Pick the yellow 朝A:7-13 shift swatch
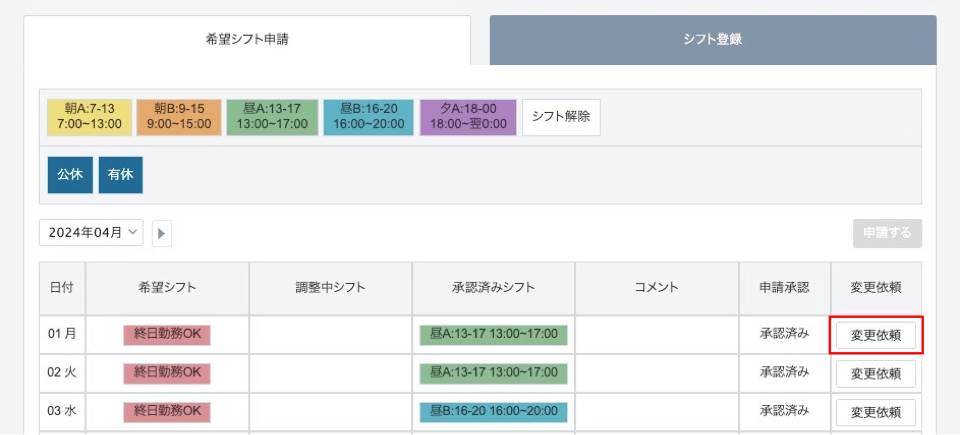Screen dimensions: 960x435 point(90,118)
